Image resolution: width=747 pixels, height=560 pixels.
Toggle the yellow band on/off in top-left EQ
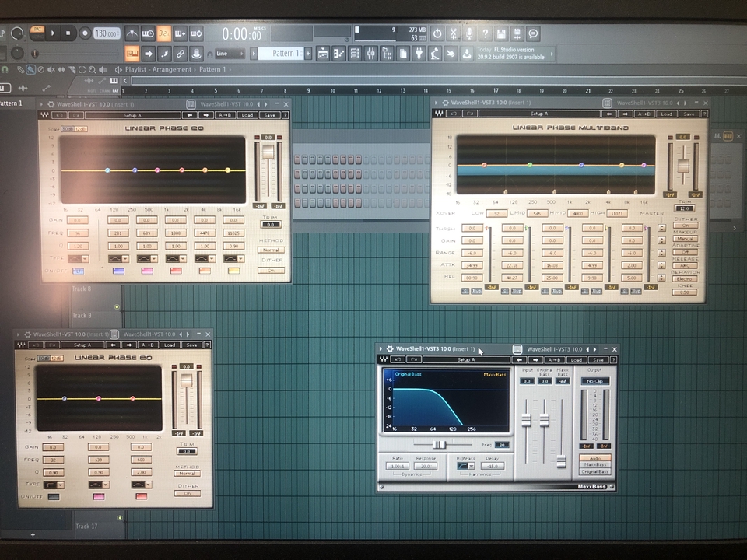(233, 271)
